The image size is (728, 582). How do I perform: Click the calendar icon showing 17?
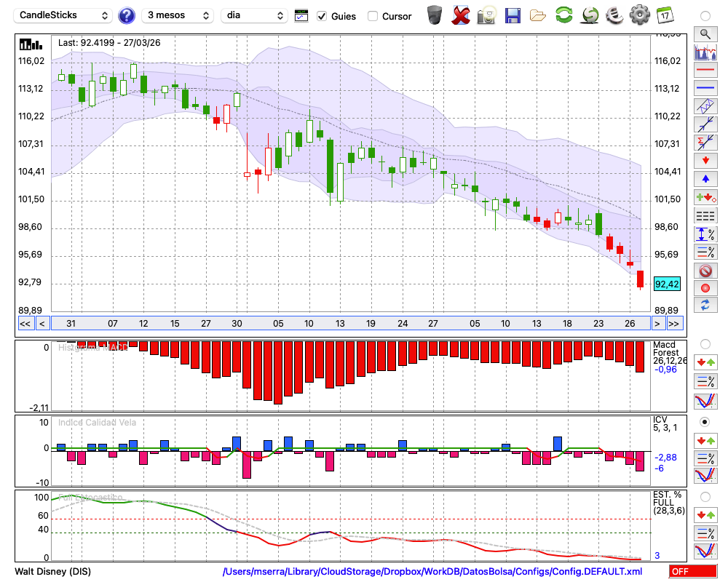coord(665,15)
